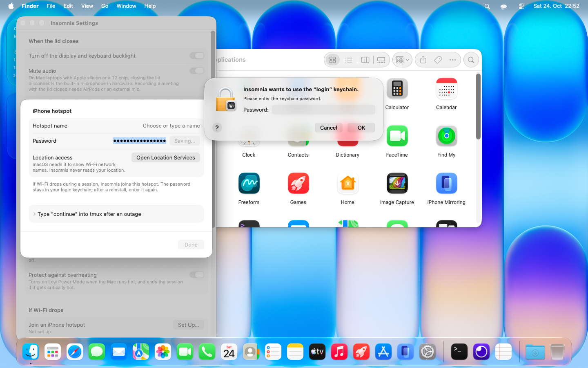The image size is (588, 368).
Task: Open the Window menu
Action: coord(126,6)
